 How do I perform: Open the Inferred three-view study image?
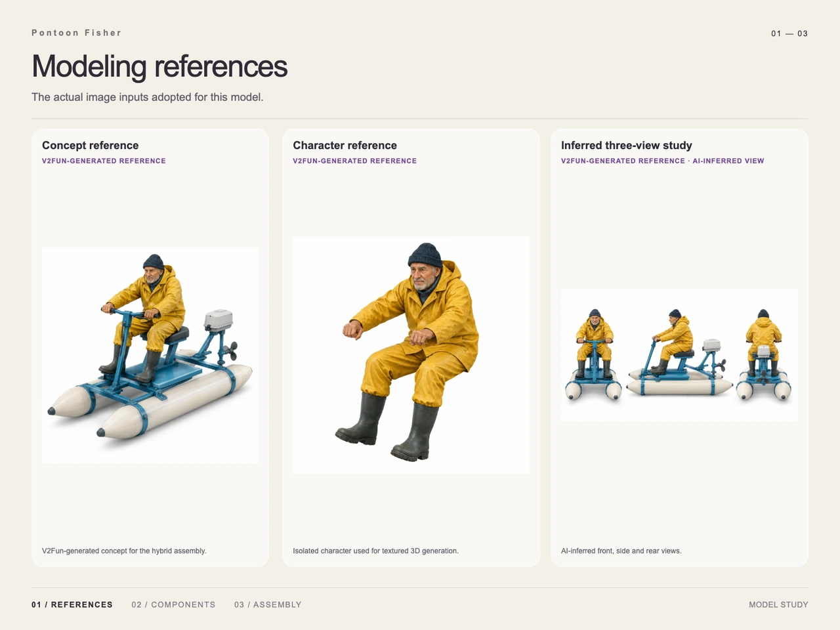click(679, 355)
